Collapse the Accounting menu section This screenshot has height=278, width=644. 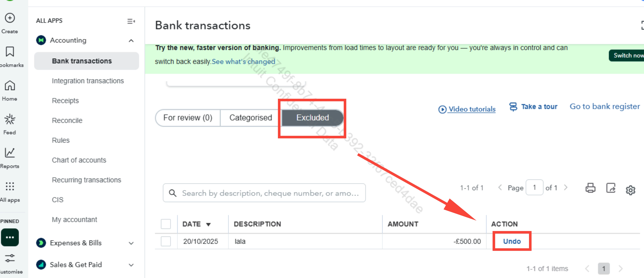131,40
